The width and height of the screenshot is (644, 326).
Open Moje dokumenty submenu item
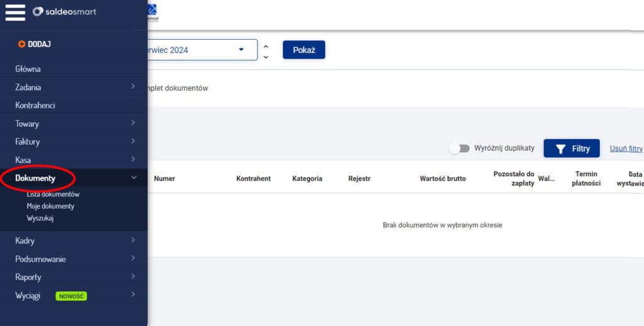pos(50,206)
